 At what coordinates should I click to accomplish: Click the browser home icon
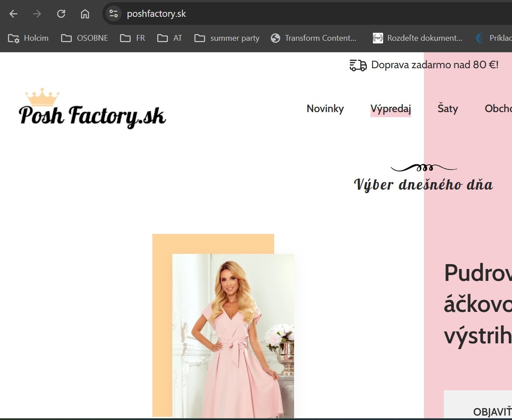point(85,14)
